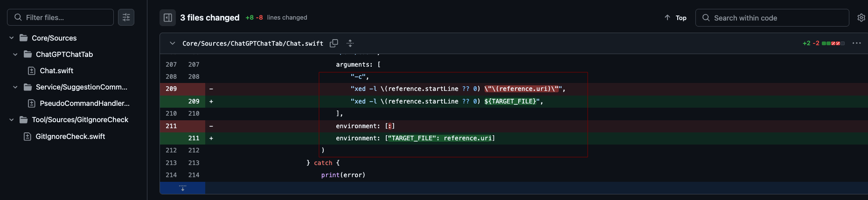868x200 pixels.
Task: Collapse the Chat.swift diff chevron
Action: click(x=173, y=43)
